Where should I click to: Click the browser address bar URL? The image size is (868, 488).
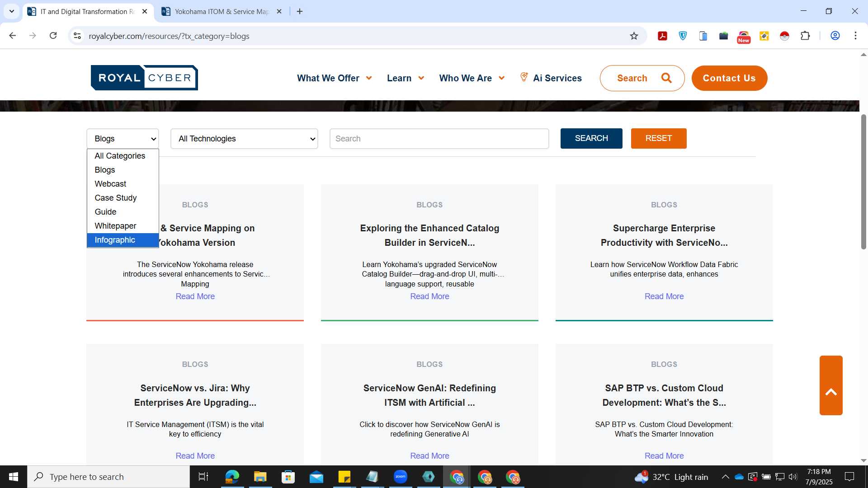click(x=169, y=36)
